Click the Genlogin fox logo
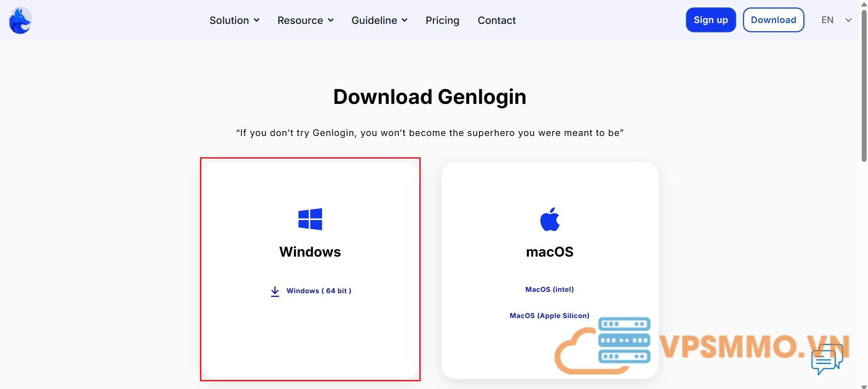This screenshot has height=389, width=868. (x=20, y=20)
